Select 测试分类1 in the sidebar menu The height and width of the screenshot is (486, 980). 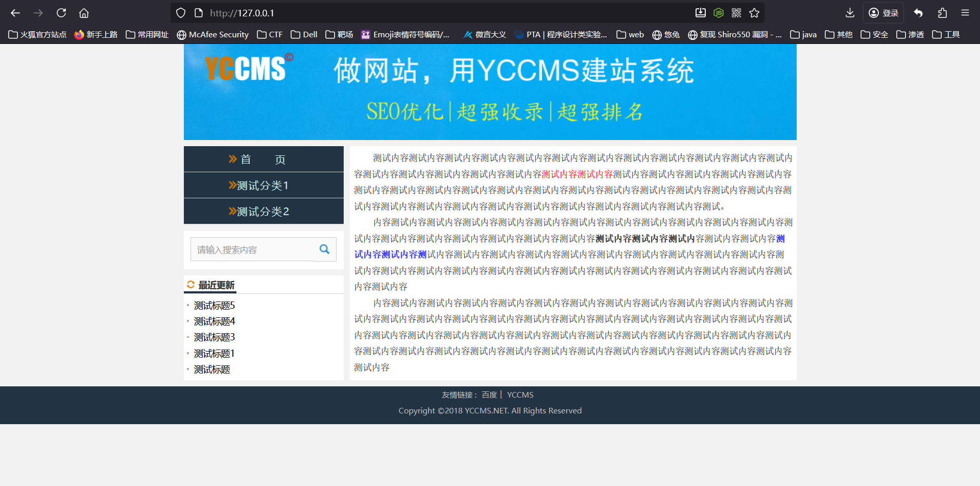[x=264, y=186]
